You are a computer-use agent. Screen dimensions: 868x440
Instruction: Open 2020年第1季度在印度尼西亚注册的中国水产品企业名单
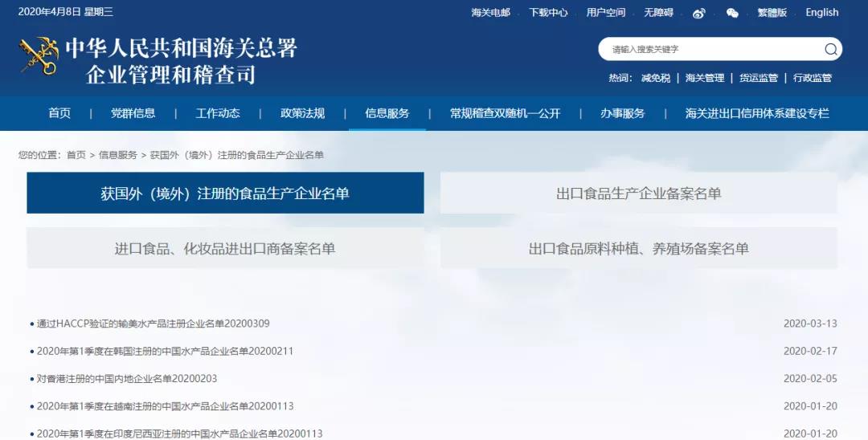179,434
